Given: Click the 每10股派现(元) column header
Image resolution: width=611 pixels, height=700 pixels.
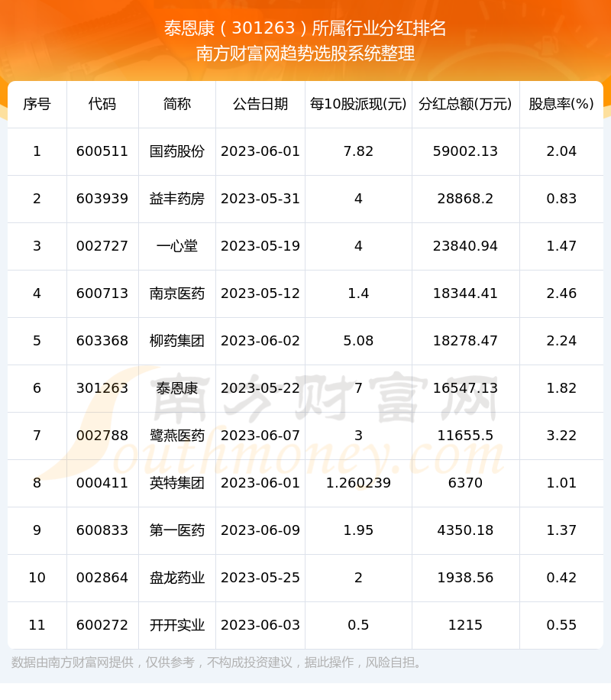Looking at the screenshot, I should click(358, 104).
